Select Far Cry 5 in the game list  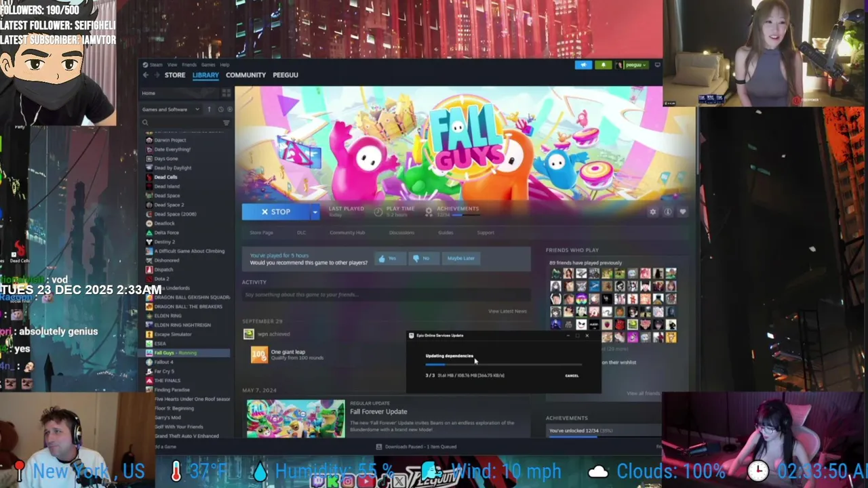[x=163, y=371]
